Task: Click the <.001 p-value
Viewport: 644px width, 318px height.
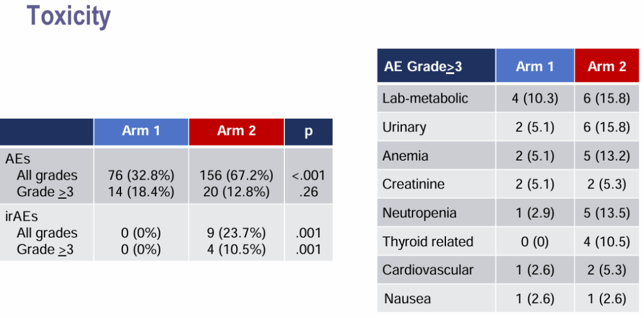Action: [x=308, y=175]
